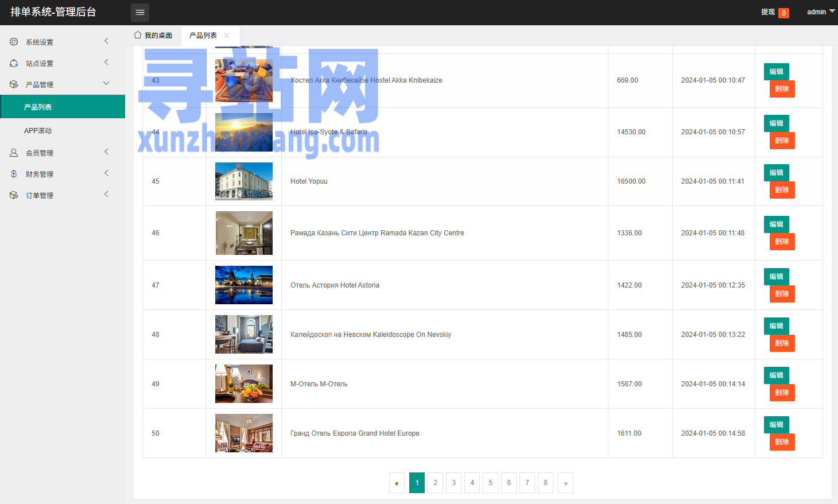Go to next page with » arrow
This screenshot has height=504, width=838.
click(x=565, y=483)
